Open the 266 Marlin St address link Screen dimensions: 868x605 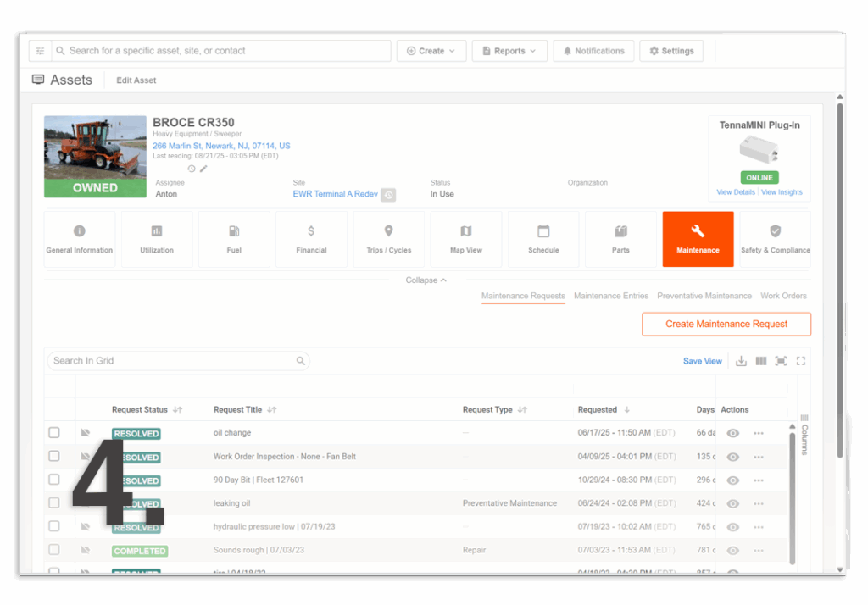click(x=221, y=146)
